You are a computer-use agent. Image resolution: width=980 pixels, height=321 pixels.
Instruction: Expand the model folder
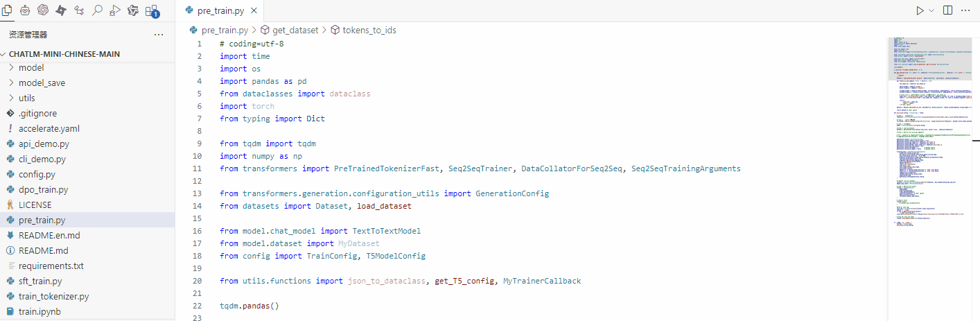[31, 67]
